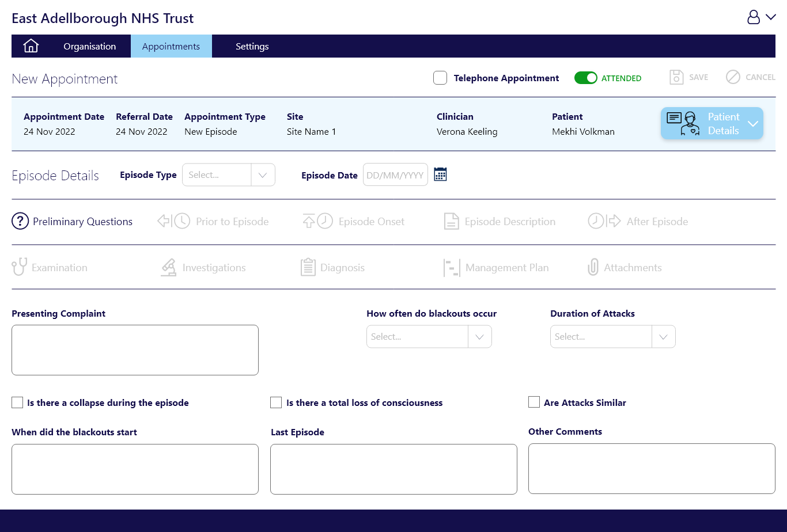Image resolution: width=787 pixels, height=532 pixels.
Task: Click the Save disk icon
Action: 676,77
